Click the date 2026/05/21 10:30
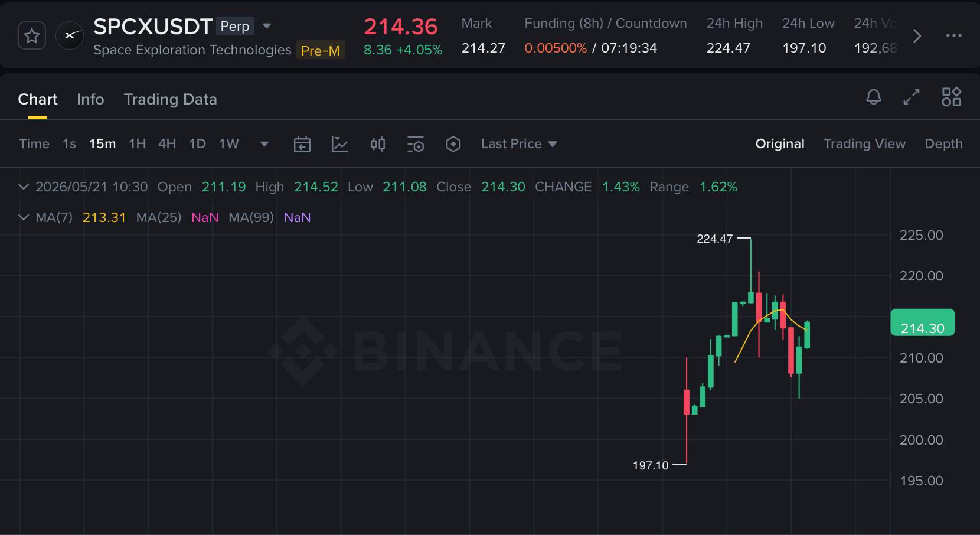Viewport: 980px width, 535px height. [92, 187]
